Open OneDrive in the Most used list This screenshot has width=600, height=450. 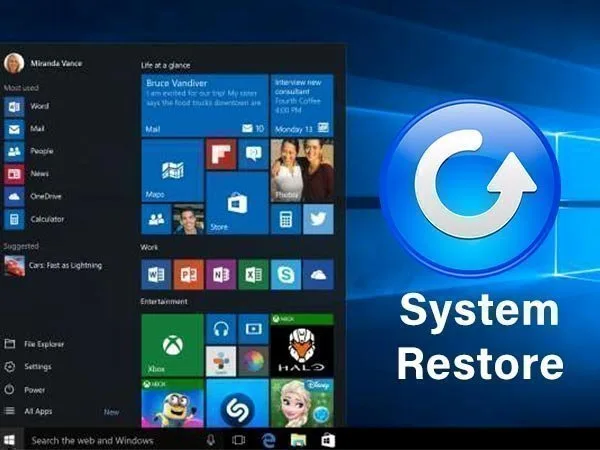click(33, 196)
